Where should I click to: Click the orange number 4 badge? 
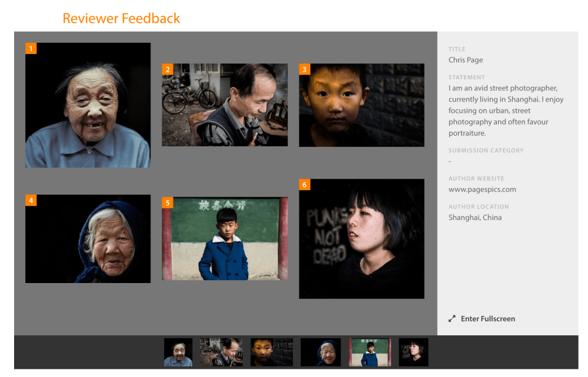click(31, 200)
